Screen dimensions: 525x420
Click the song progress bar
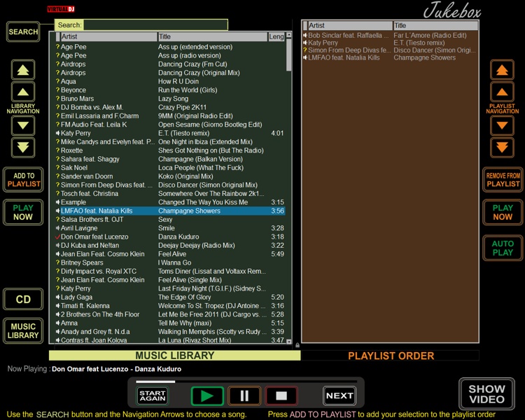tap(246, 381)
